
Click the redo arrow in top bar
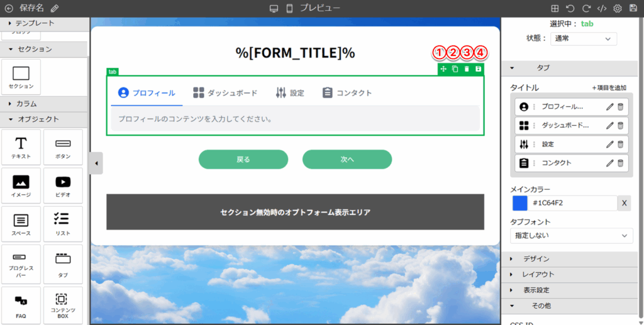(586, 9)
